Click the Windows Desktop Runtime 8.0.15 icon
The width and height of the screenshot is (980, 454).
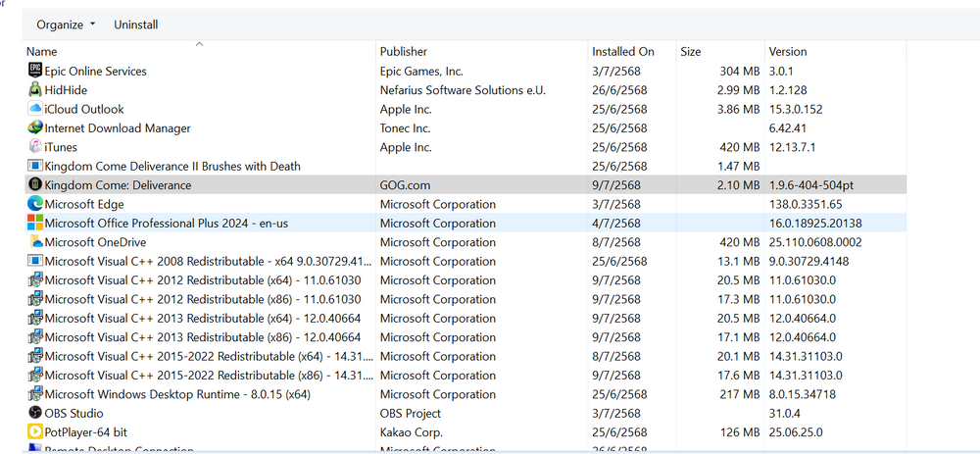tap(35, 394)
